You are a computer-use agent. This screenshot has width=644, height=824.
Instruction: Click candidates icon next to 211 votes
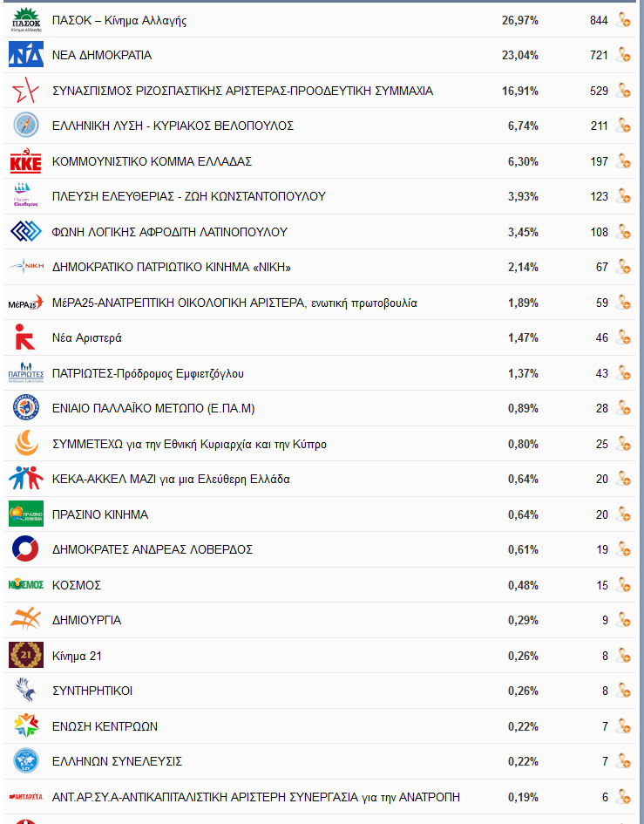(x=623, y=126)
